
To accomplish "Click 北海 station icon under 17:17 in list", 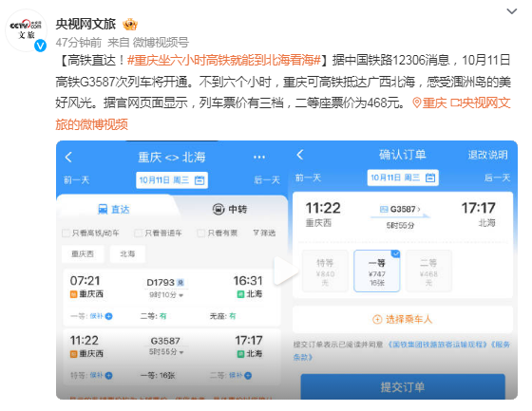I will pyautogui.click(x=240, y=354).
